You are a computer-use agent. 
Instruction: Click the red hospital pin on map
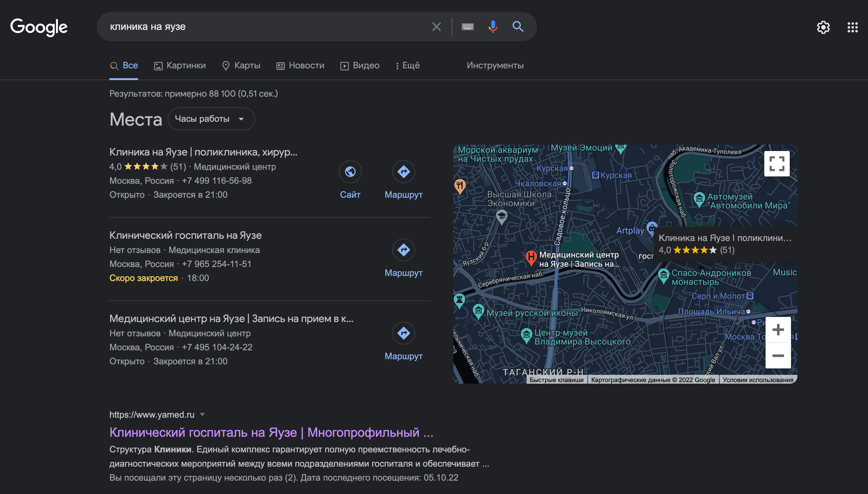point(531,258)
